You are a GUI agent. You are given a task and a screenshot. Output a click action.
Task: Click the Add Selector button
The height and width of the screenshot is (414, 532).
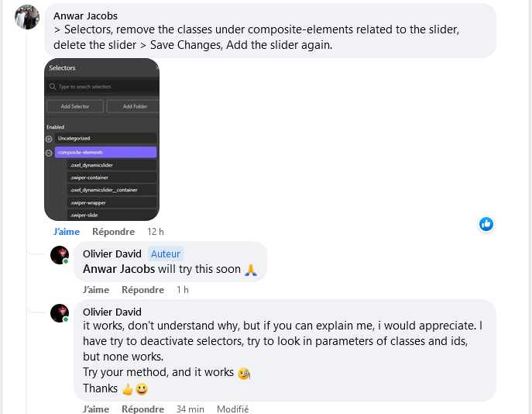[x=75, y=106]
